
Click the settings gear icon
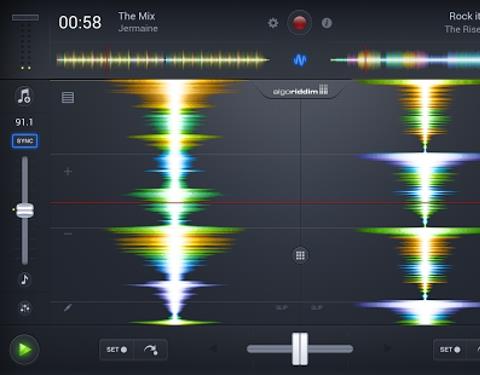pos(273,23)
